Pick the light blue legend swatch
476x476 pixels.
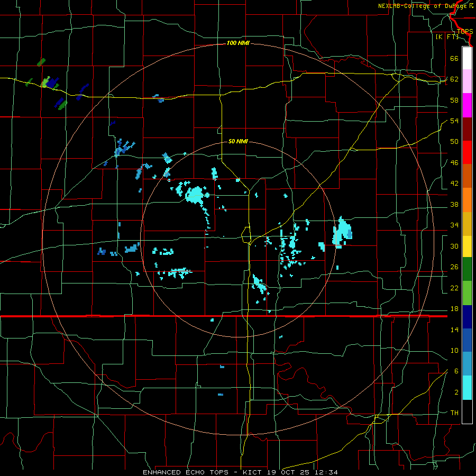(x=467, y=364)
